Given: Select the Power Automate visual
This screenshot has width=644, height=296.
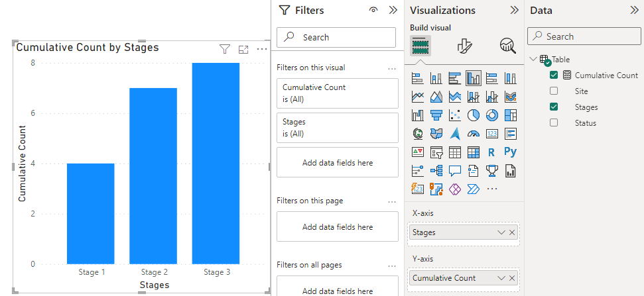Looking at the screenshot, I should [x=474, y=189].
